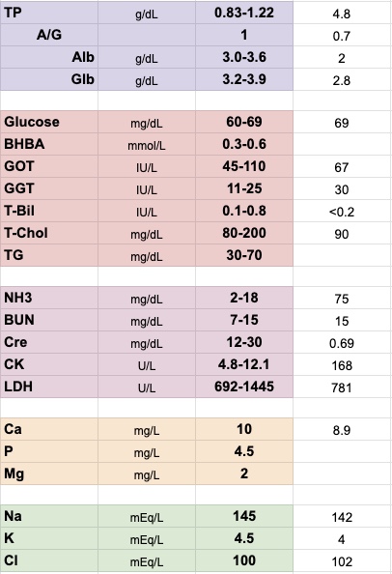Select the GGT reference range 11-25
The image size is (392, 574).
click(x=244, y=188)
